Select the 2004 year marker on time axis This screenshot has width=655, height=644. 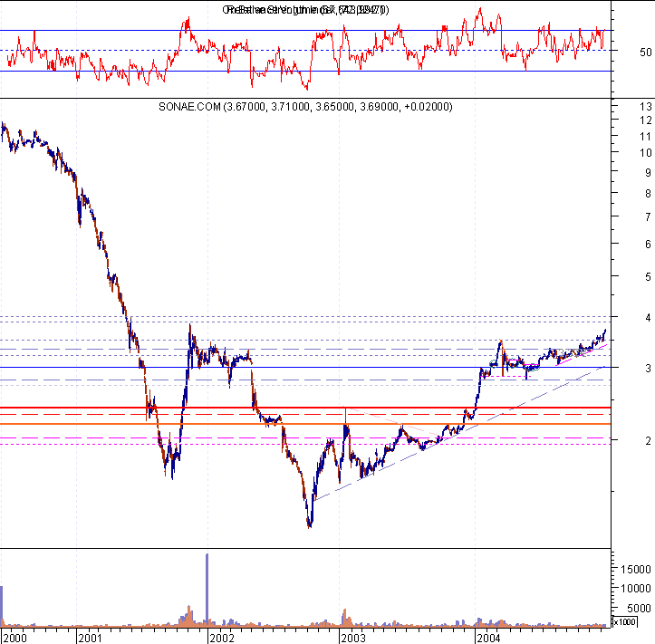click(x=489, y=637)
